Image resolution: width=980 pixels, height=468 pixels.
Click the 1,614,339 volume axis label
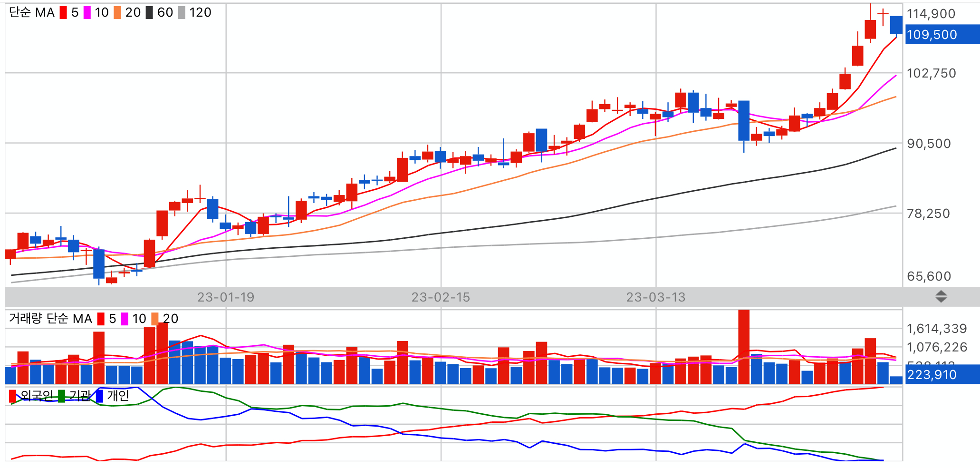click(937, 329)
